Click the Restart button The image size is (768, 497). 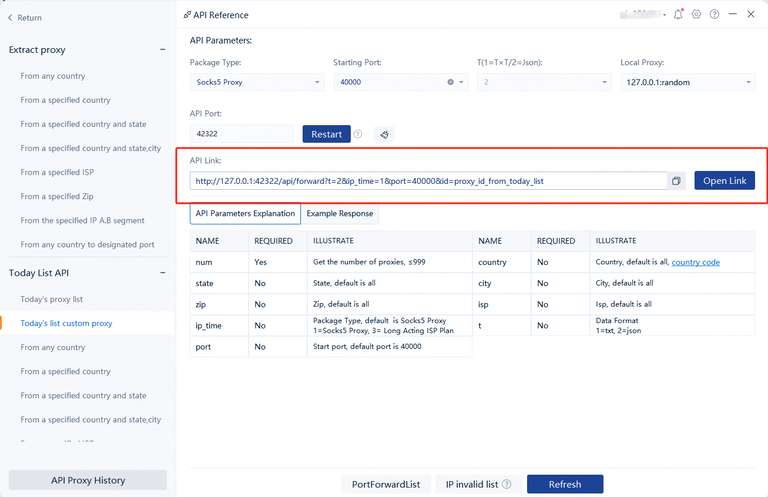pyautogui.click(x=326, y=134)
